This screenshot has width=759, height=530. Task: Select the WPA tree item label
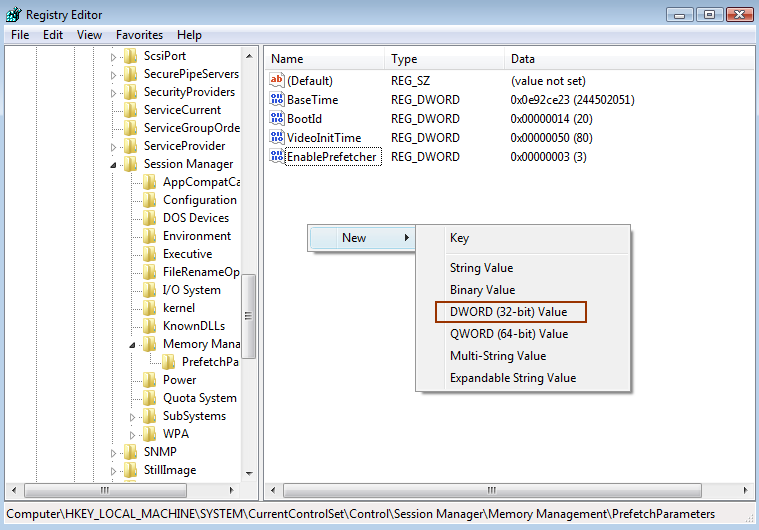[x=176, y=434]
